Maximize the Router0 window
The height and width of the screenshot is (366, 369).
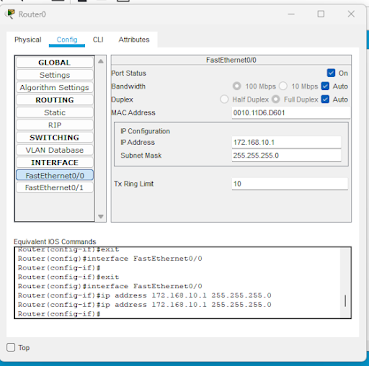[x=321, y=14]
